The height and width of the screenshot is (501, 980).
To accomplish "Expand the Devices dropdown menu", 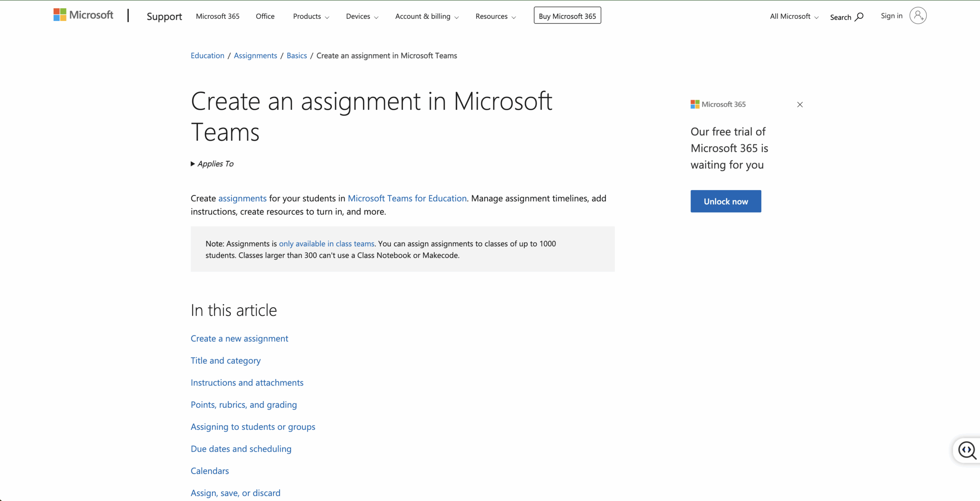I will pos(362,16).
